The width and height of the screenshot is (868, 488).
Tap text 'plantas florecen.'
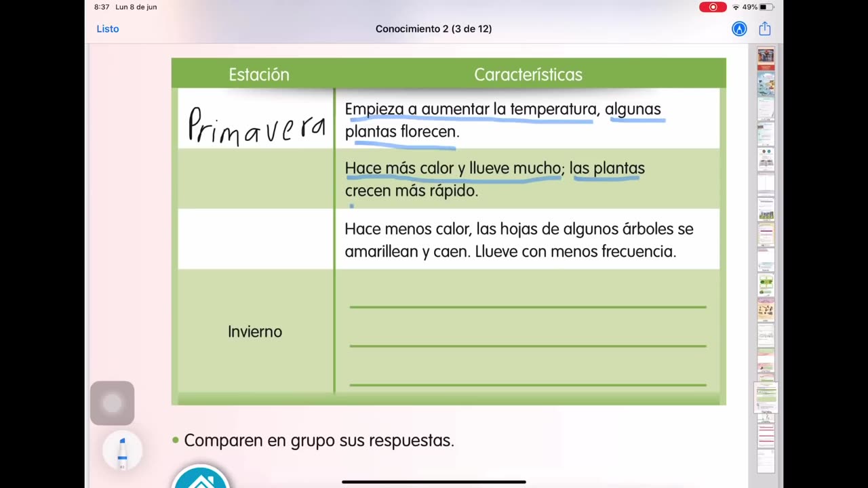tap(402, 131)
